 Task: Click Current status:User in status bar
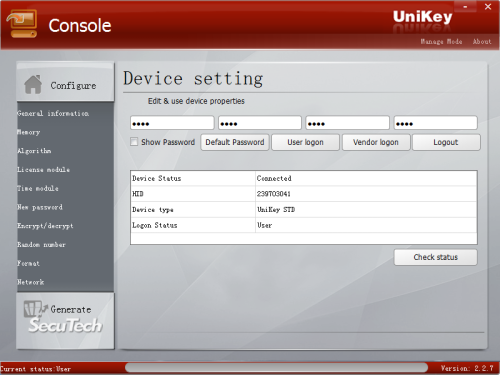click(35, 369)
